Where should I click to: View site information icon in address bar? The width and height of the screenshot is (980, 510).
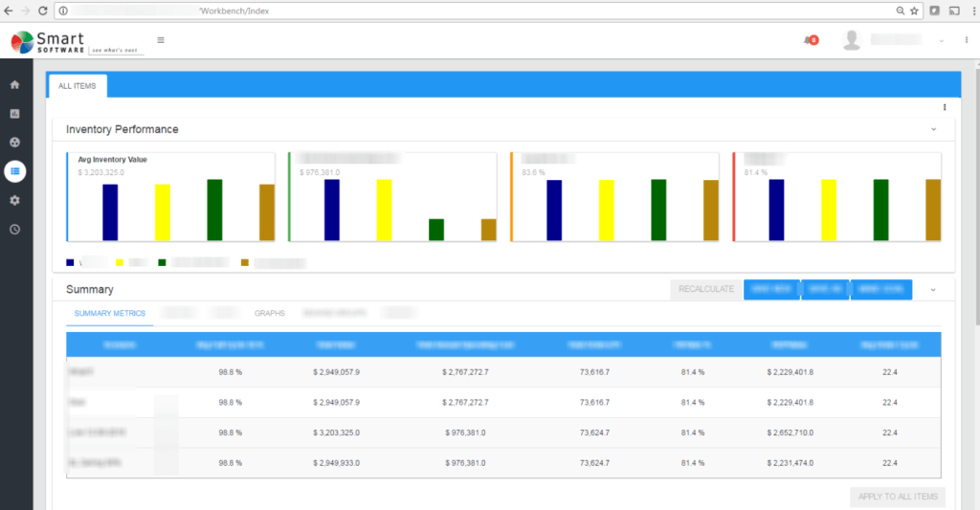[x=63, y=11]
